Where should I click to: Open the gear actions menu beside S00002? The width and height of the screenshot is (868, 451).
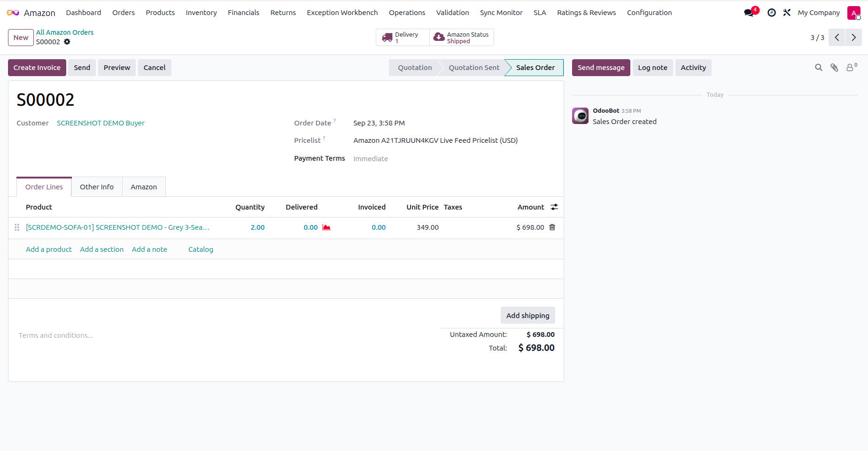67,42
